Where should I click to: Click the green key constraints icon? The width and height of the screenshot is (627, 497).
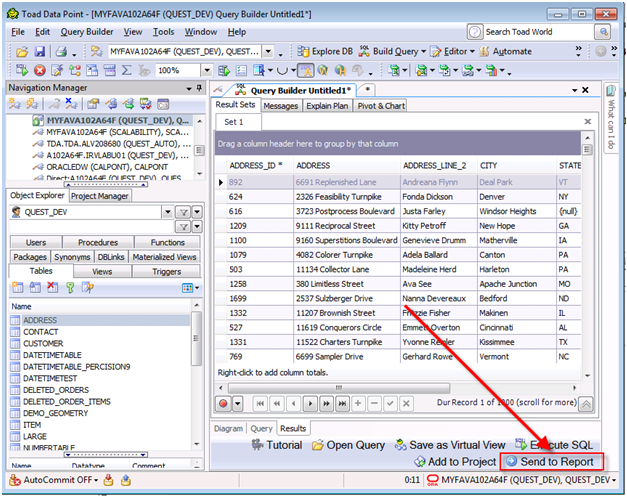pyautogui.click(x=70, y=288)
